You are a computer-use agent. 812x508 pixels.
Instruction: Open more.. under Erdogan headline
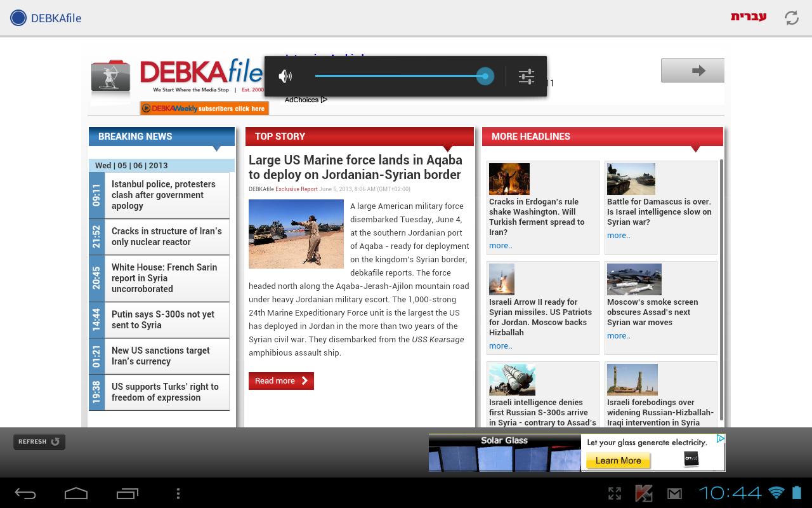point(501,245)
